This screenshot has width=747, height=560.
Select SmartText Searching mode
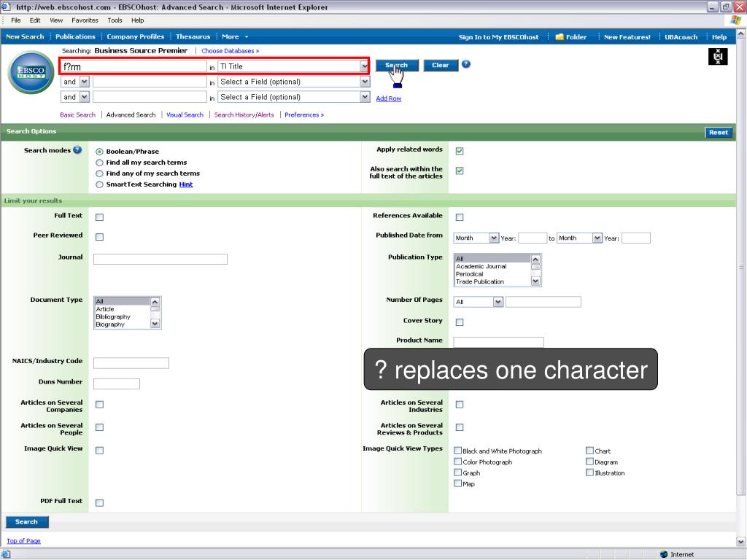click(x=99, y=184)
